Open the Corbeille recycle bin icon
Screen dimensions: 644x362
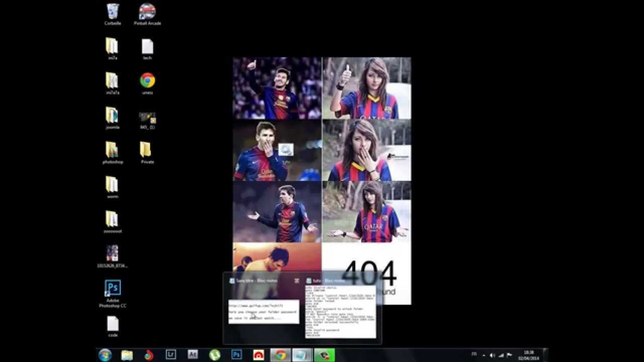point(113,14)
